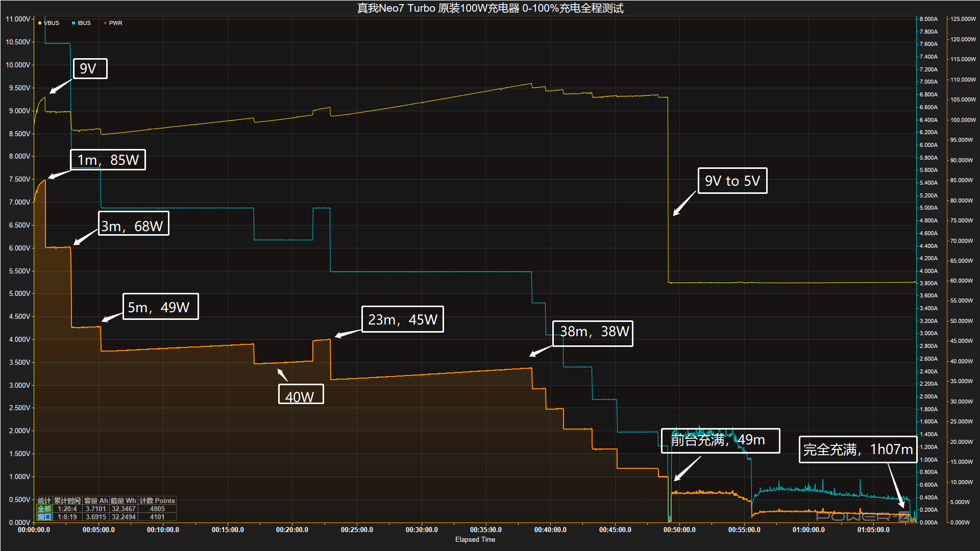Click the 00:30:00.0 time axis tick label
Viewport: 980px width, 551px height.
pyautogui.click(x=422, y=530)
